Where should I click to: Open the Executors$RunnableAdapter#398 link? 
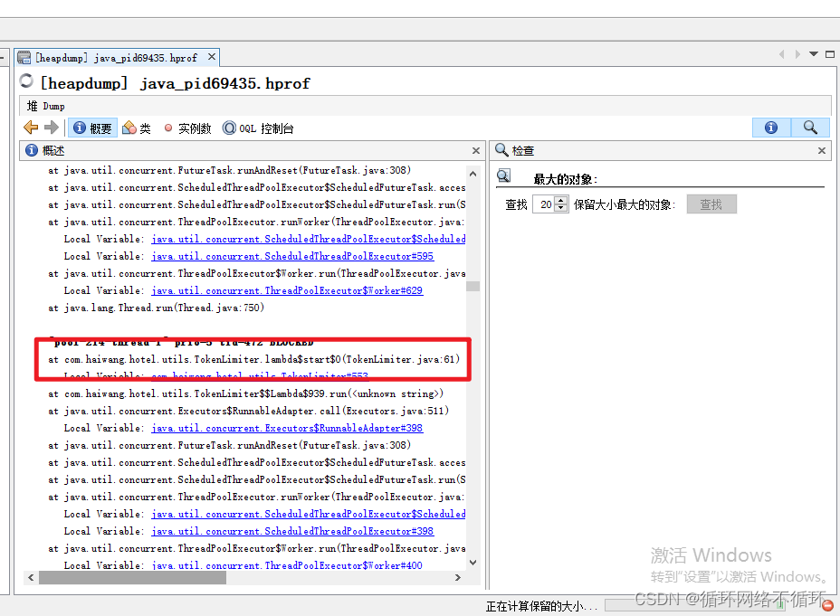pos(287,428)
